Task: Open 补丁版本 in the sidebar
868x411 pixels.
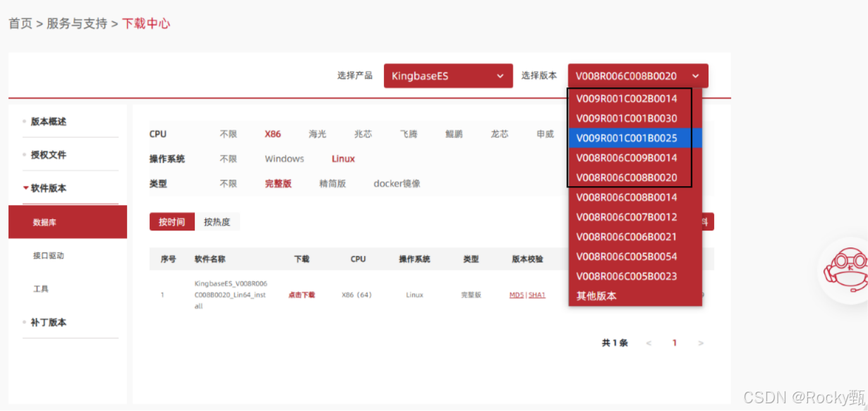Action: pos(49,322)
